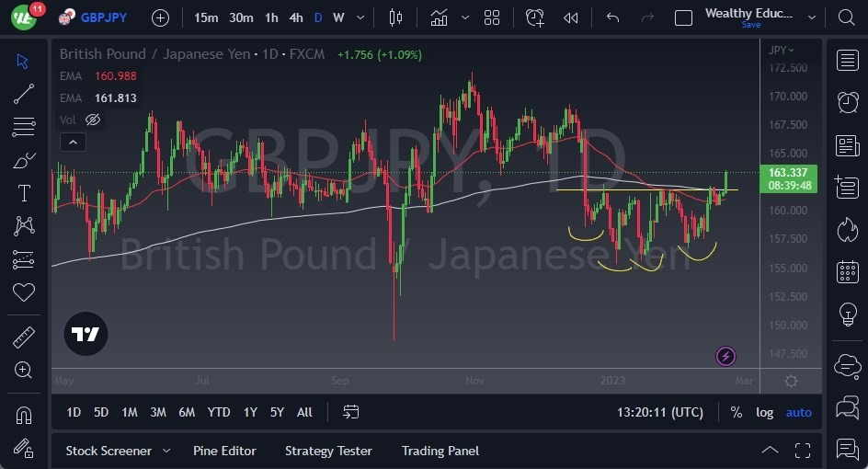Set the chart range to 5D
This screenshot has width=868, height=469.
tap(101, 412)
